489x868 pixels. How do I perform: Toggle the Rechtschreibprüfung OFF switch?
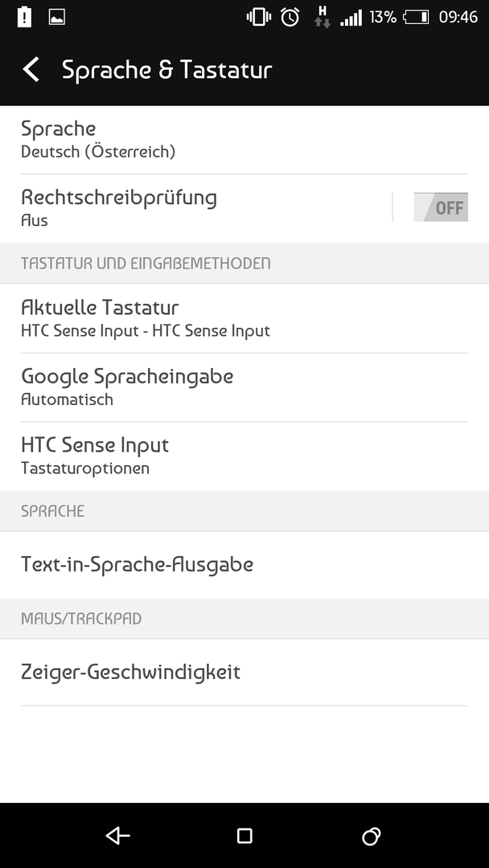coord(441,207)
